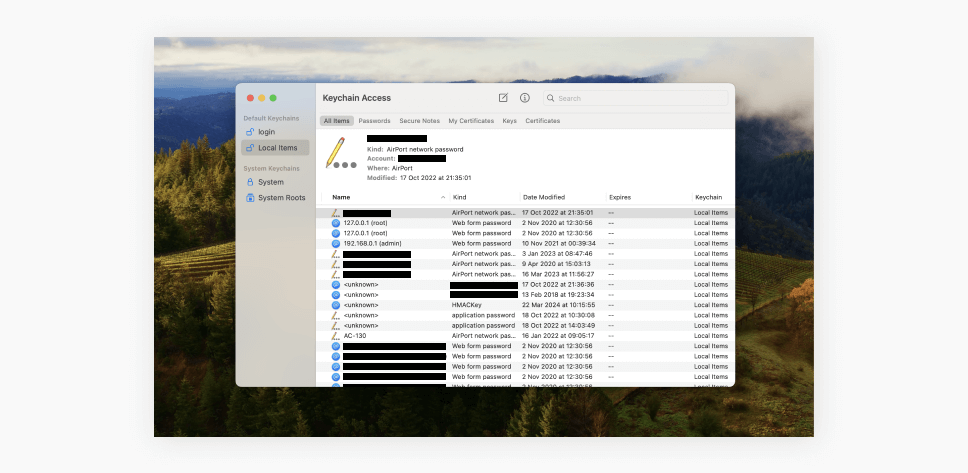Click date cell 17 Oct 2022 at 21:36:36
The width and height of the screenshot is (968, 473).
pos(558,285)
